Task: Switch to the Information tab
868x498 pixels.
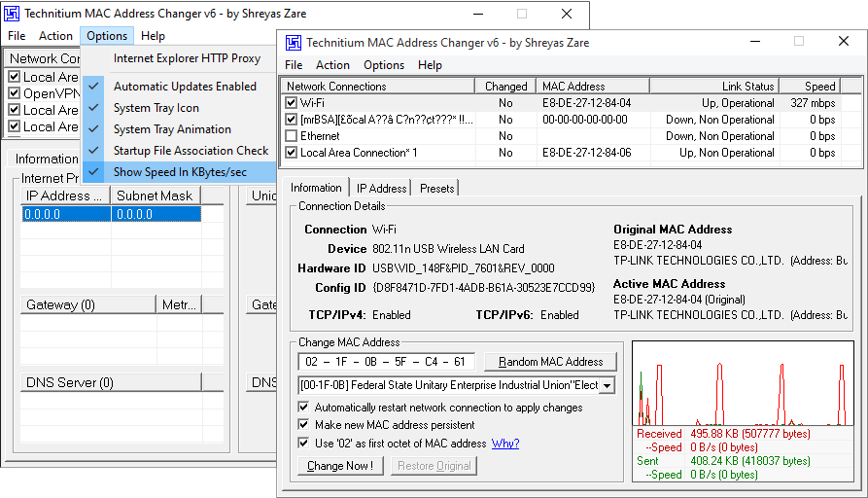Action: coord(316,188)
